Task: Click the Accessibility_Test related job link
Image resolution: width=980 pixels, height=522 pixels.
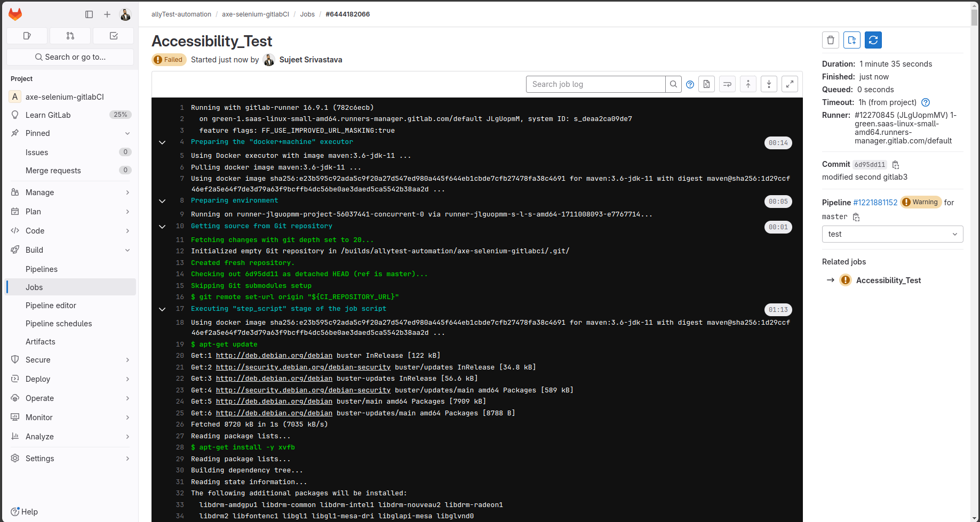Action: click(x=888, y=280)
